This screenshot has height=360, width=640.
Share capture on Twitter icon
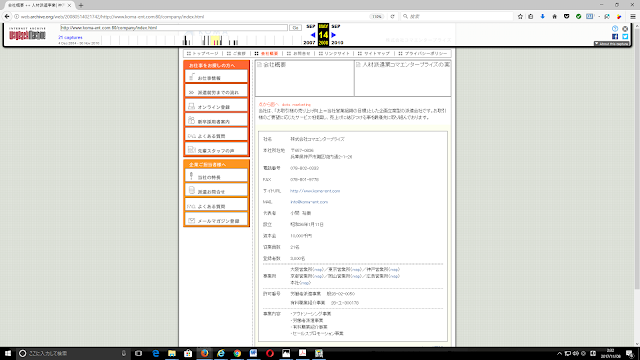coord(625,36)
